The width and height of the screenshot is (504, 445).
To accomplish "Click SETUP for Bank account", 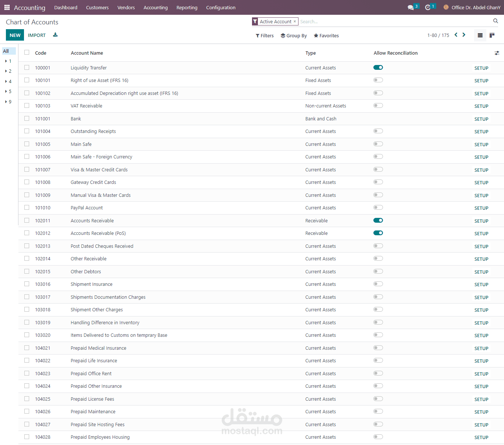I will [481, 119].
